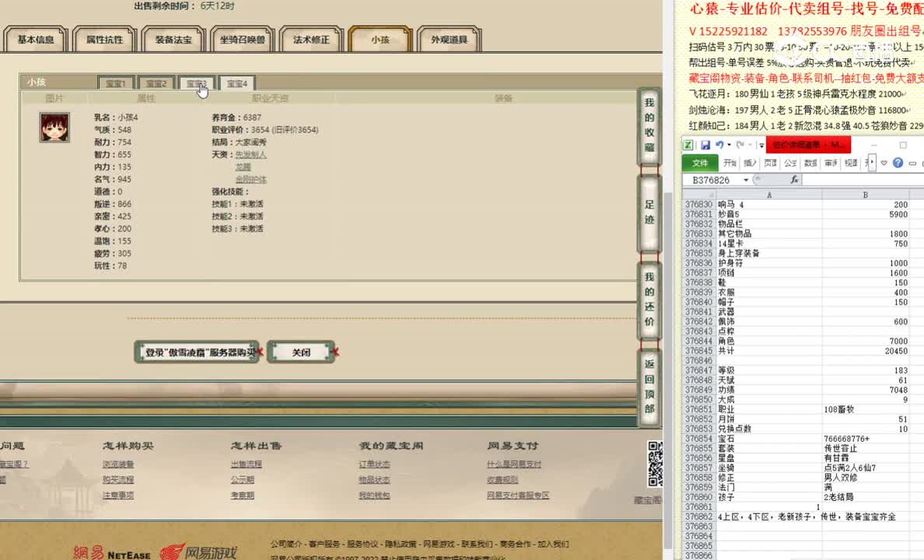Click the green Excel application icon
Image resolution: width=924 pixels, height=560 pixels.
tap(688, 144)
